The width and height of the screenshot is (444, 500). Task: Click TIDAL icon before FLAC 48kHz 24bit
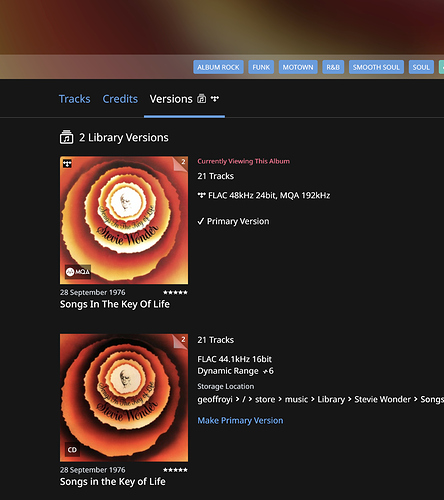(x=201, y=195)
